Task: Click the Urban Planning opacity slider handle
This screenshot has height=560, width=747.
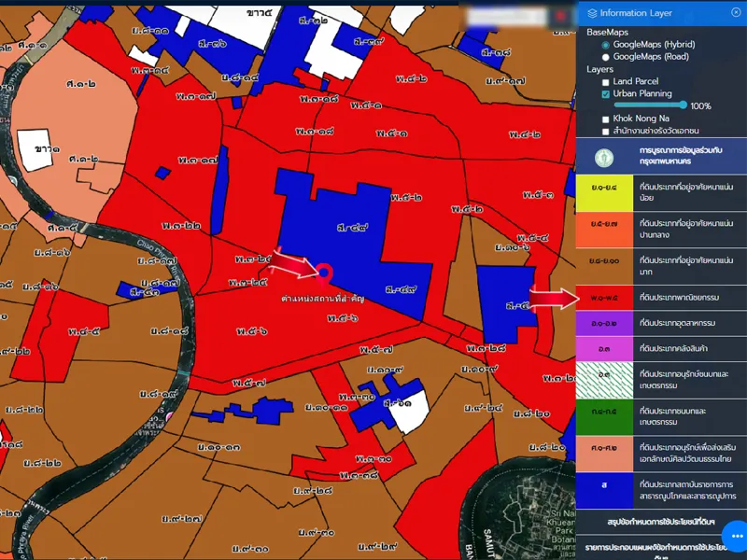Action: pyautogui.click(x=684, y=105)
